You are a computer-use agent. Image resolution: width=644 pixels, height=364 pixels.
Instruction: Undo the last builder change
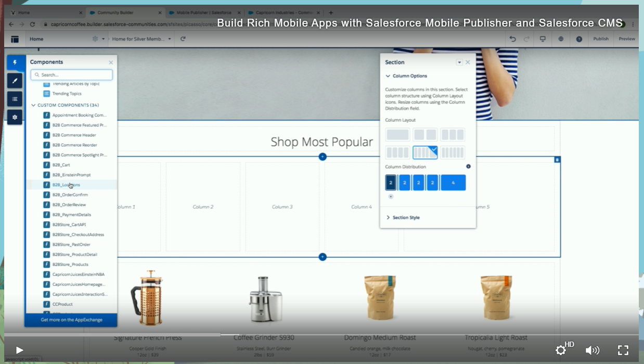pyautogui.click(x=512, y=39)
